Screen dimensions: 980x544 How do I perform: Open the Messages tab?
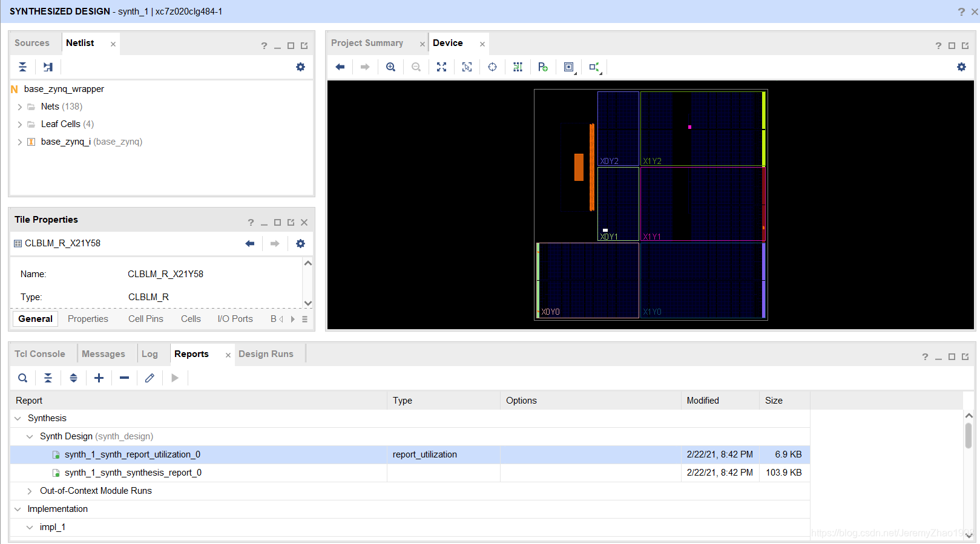pyautogui.click(x=104, y=354)
